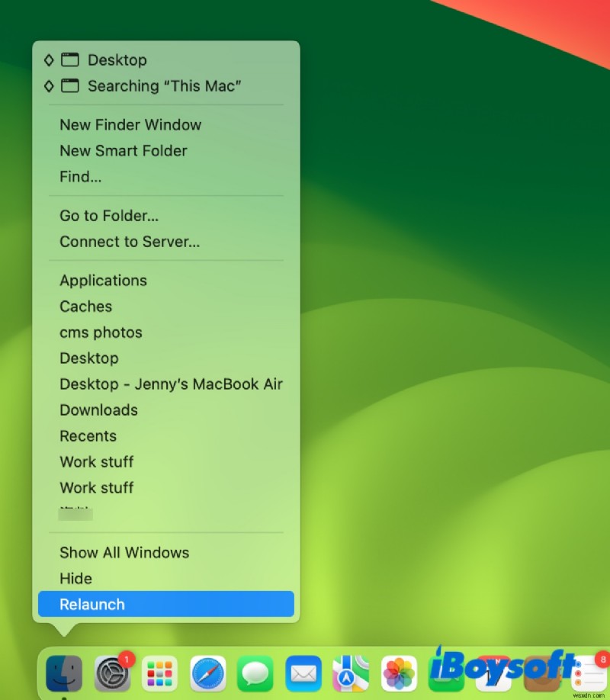Open Desktop - Jenny's MacBook Air entry
Viewport: 610px width, 700px height.
[165, 384]
